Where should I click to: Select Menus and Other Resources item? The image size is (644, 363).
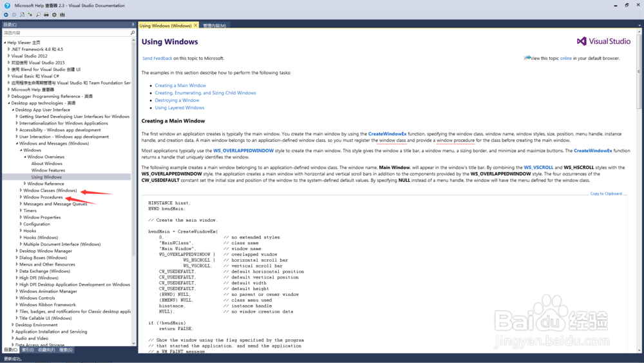47,264
